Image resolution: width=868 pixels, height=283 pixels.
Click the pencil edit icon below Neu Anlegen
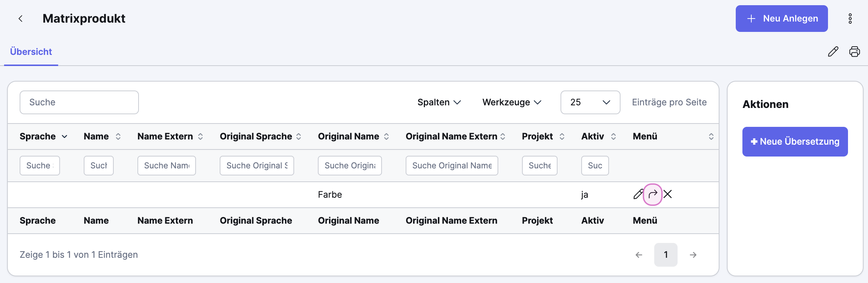click(x=833, y=52)
